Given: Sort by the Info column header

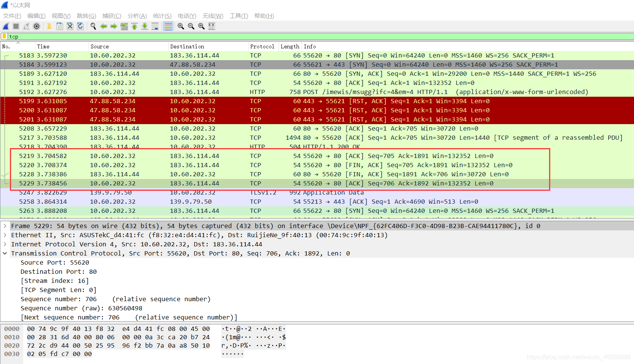Looking at the screenshot, I should click(x=468, y=46).
